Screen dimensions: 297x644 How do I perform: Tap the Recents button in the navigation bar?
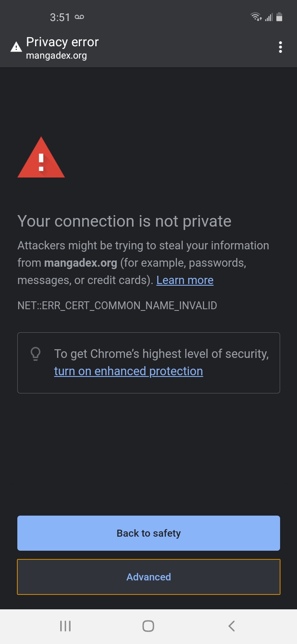coord(65,625)
